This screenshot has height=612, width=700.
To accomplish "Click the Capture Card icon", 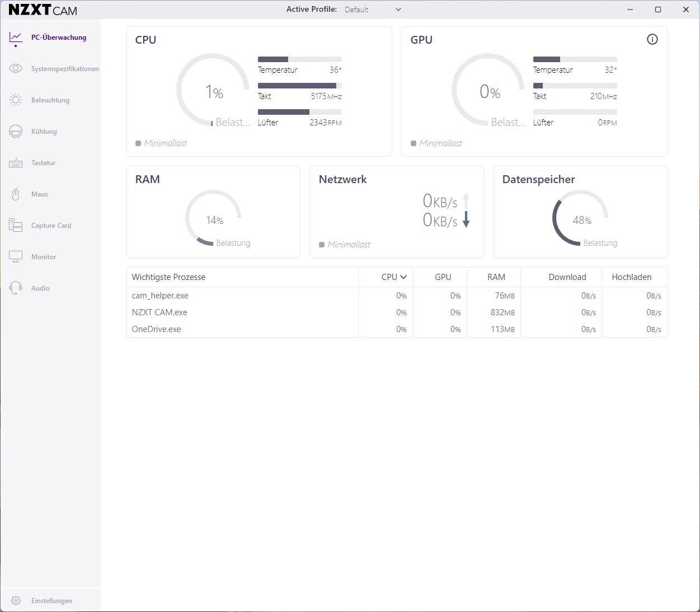I will 16,226.
